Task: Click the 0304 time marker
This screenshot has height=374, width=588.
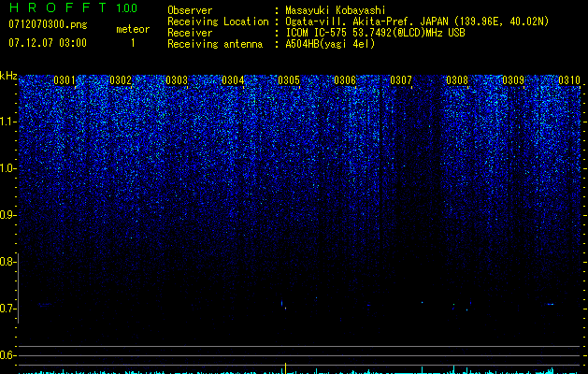Action: pos(233,80)
